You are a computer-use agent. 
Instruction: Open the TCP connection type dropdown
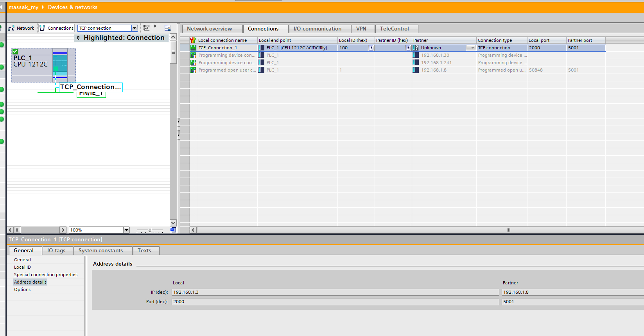[135, 28]
